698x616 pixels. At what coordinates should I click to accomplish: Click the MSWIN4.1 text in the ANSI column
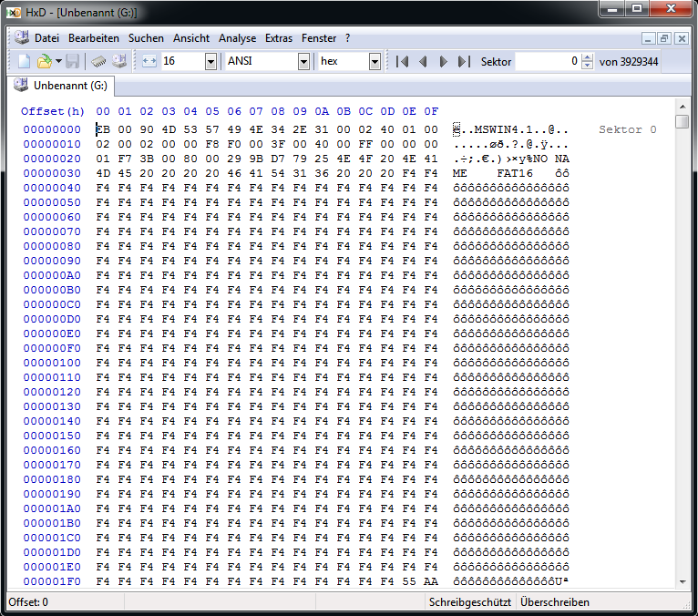(504, 129)
